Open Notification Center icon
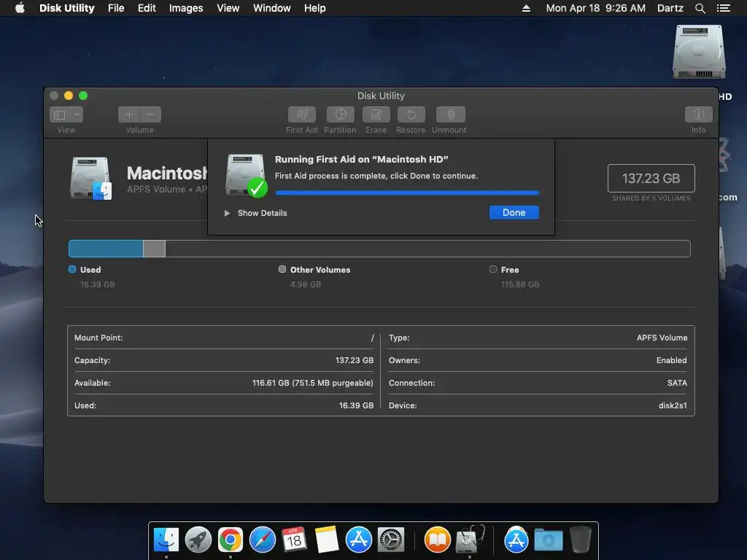 coord(724,8)
